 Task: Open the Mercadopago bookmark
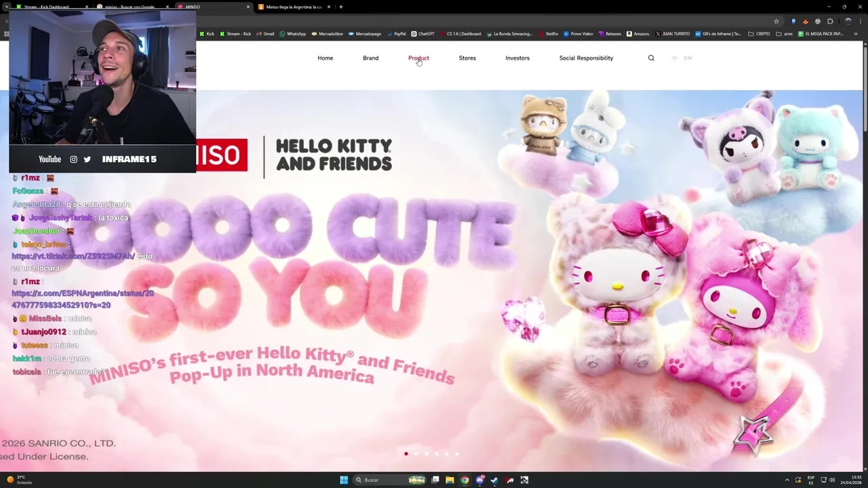(365, 34)
